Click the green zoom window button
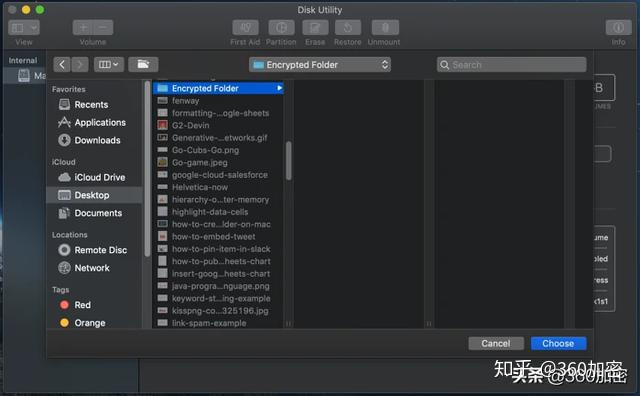The image size is (640, 396). [40, 9]
